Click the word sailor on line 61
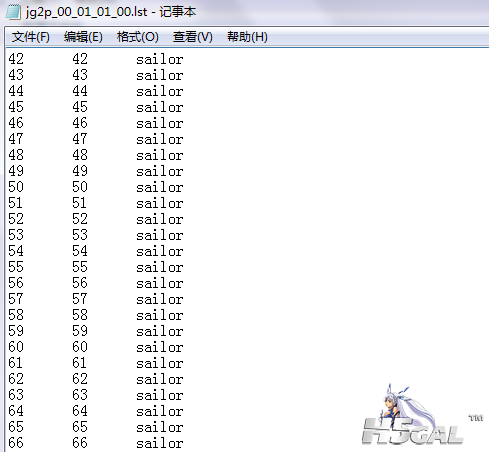 (160, 363)
